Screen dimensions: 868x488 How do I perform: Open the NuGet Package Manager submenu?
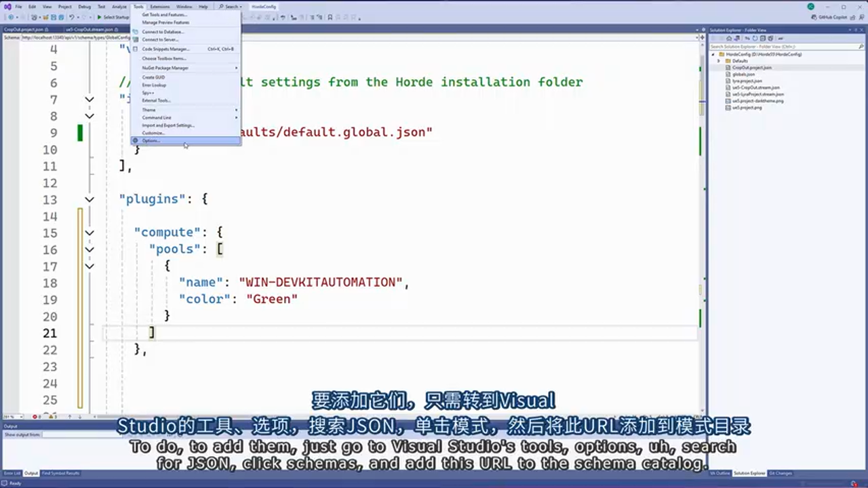(x=165, y=68)
